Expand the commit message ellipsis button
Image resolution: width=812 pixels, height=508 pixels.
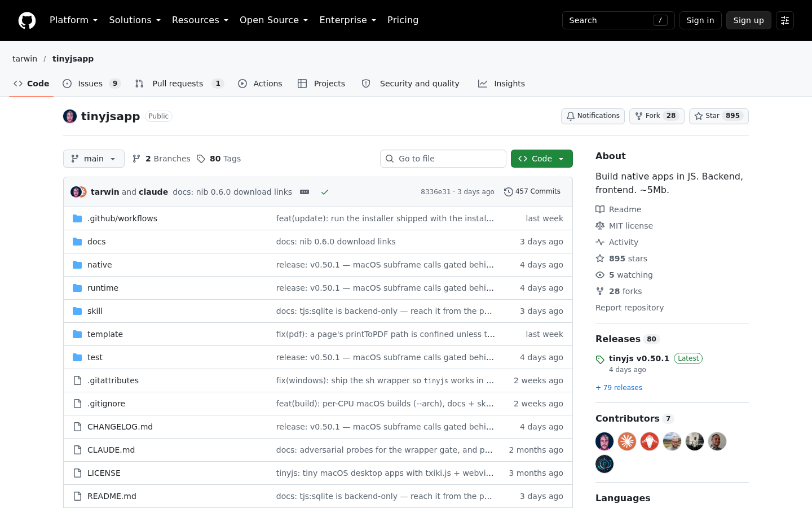[x=304, y=192]
